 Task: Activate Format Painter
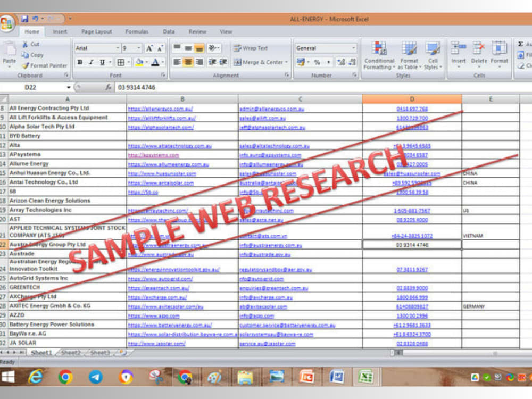pyautogui.click(x=45, y=65)
